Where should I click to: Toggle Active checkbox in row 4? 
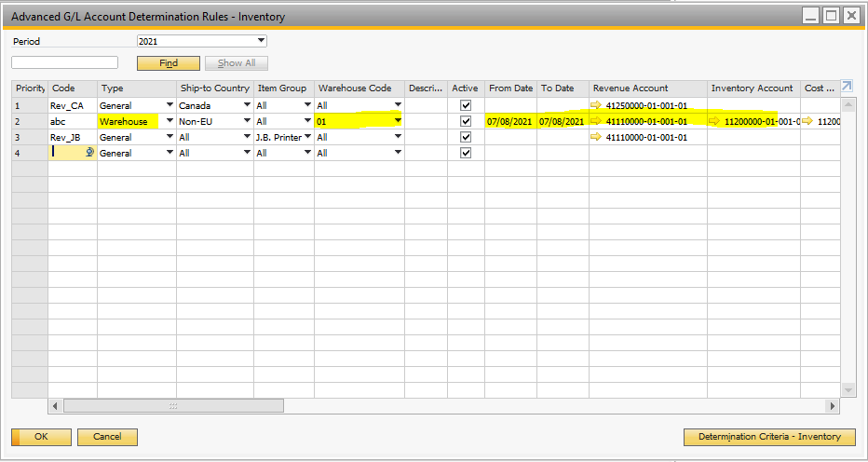pos(466,154)
